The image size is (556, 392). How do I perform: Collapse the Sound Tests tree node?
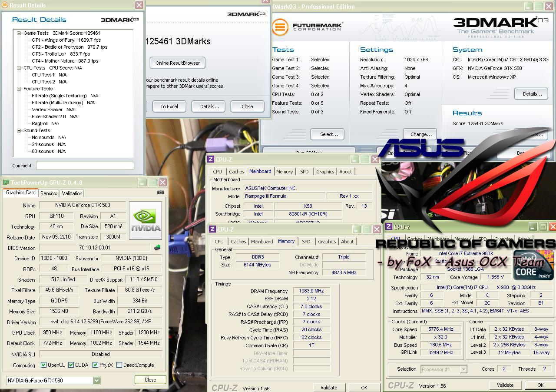point(19,130)
